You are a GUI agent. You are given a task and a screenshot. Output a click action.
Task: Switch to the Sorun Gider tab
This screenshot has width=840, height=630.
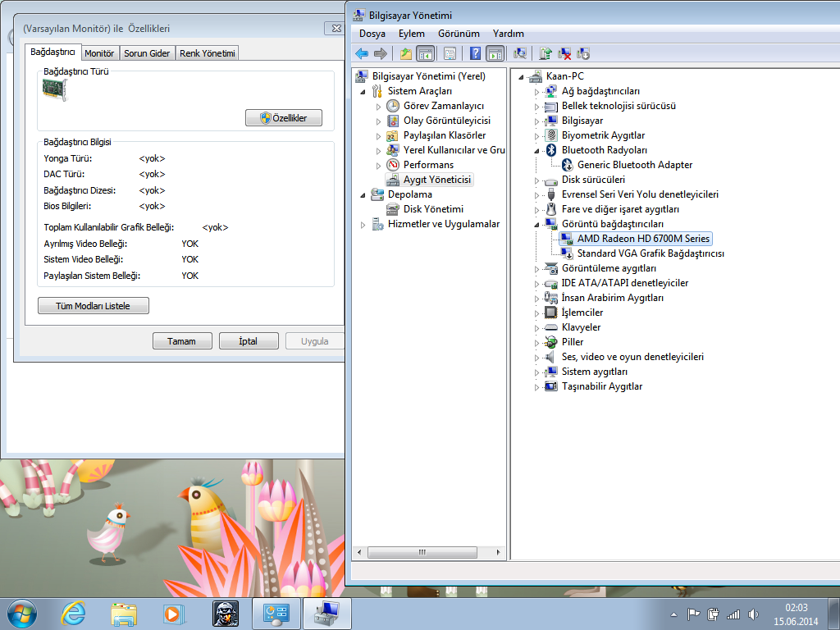pos(147,53)
